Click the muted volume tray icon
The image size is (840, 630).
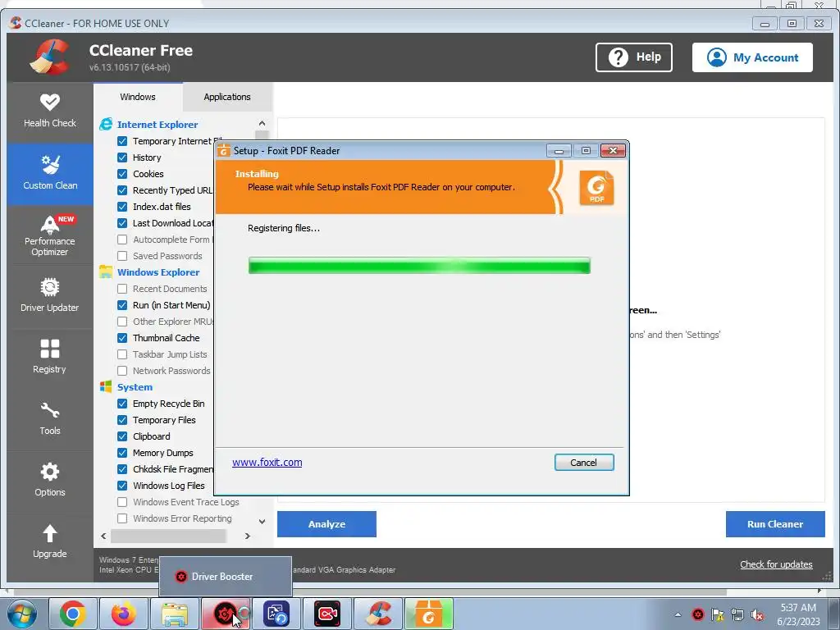tap(757, 615)
